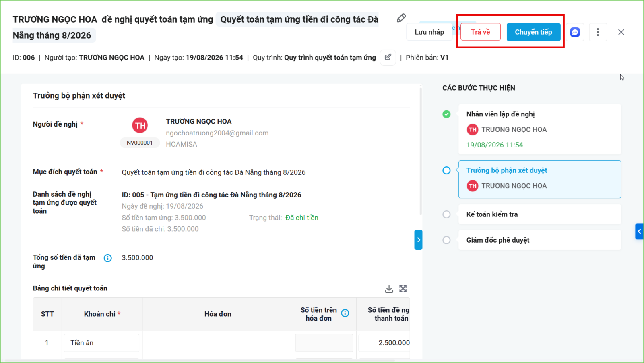Click the Khoản chi column header

point(102,314)
